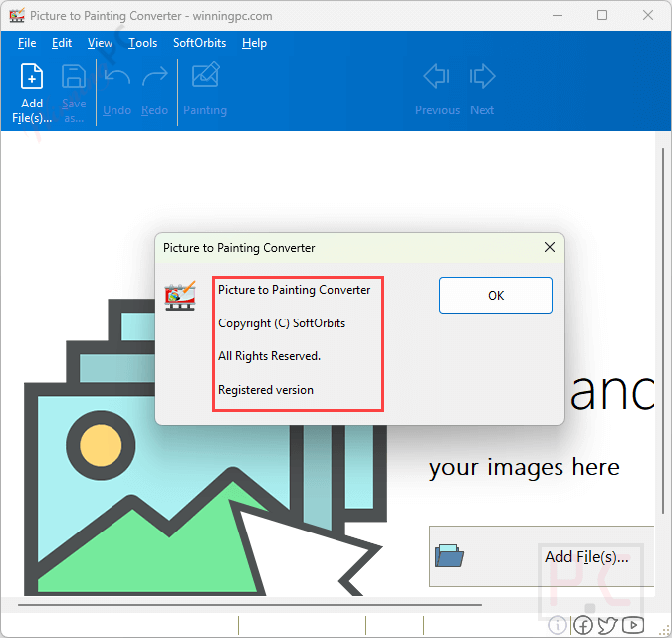Close the About dialog with X
The width and height of the screenshot is (672, 638).
click(550, 247)
